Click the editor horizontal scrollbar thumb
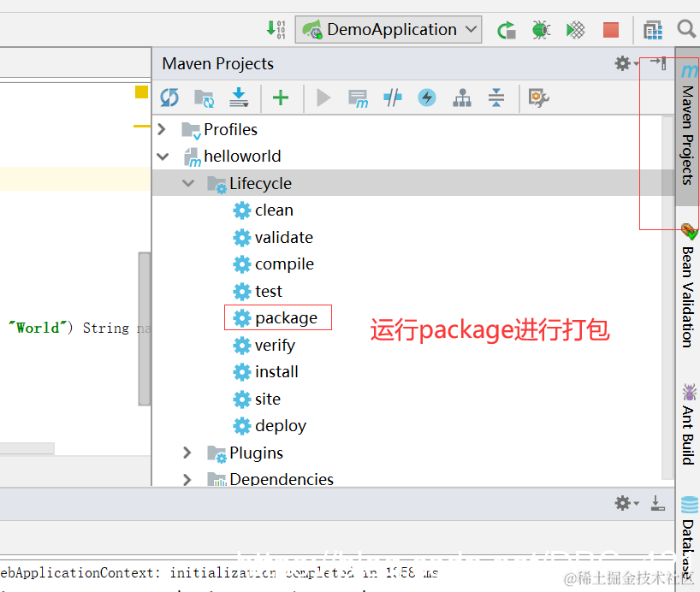 [27, 447]
